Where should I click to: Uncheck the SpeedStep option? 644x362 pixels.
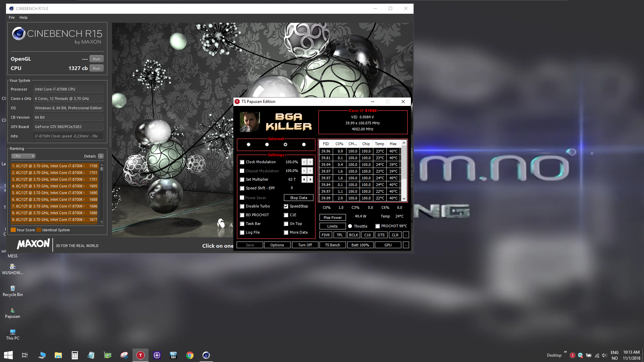286,206
